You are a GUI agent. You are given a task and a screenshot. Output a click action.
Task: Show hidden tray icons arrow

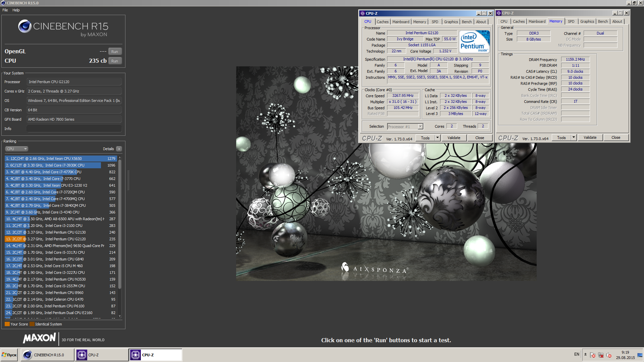click(x=585, y=355)
